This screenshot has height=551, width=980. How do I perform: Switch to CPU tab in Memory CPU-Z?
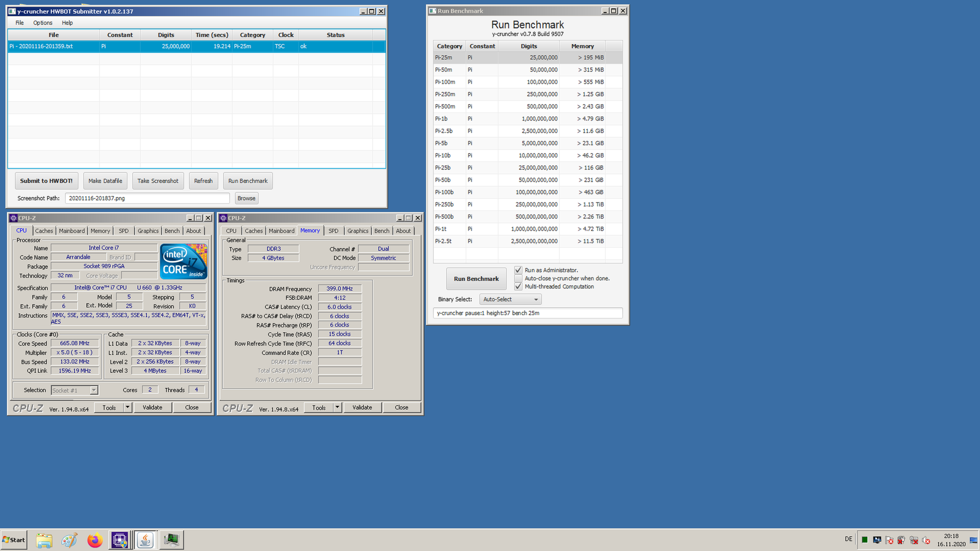tap(231, 231)
